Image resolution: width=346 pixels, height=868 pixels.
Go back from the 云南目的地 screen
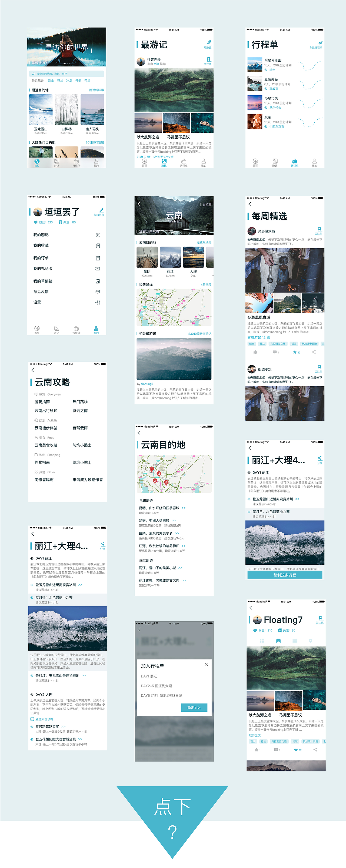click(x=139, y=433)
